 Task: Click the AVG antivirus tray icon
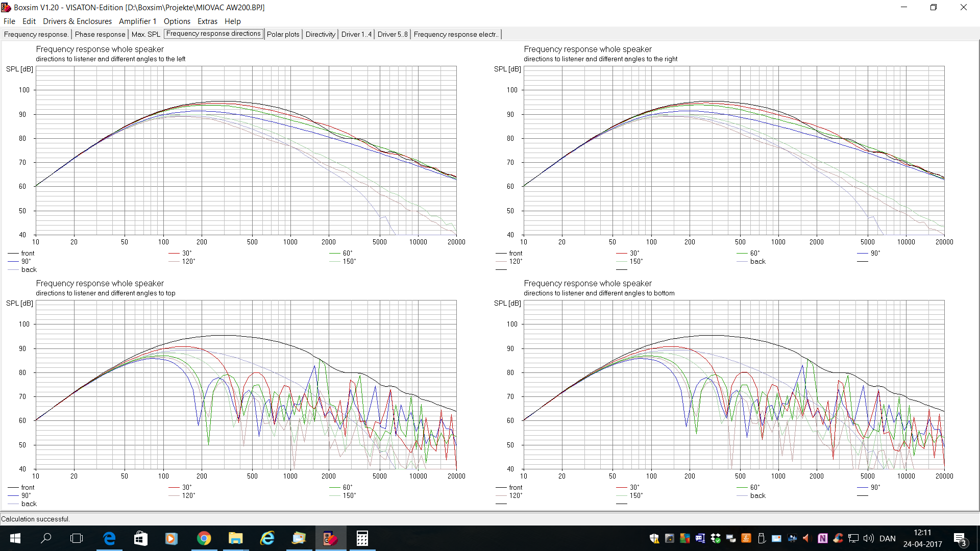pyautogui.click(x=684, y=538)
